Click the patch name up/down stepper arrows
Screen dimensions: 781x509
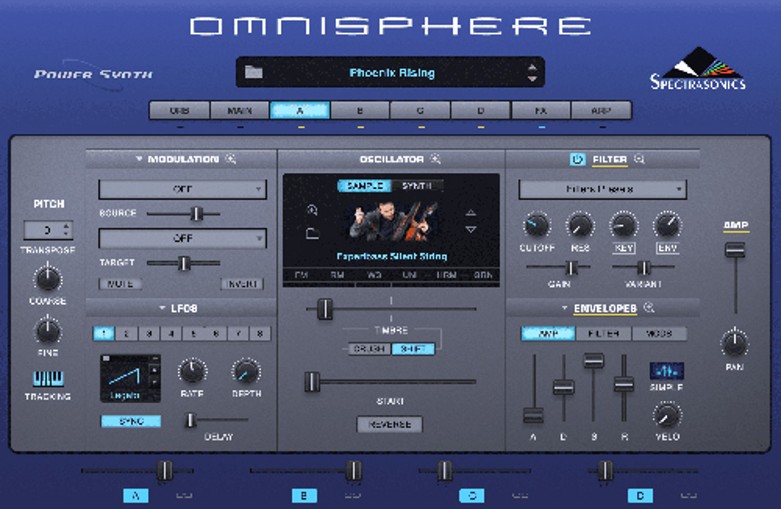point(532,73)
